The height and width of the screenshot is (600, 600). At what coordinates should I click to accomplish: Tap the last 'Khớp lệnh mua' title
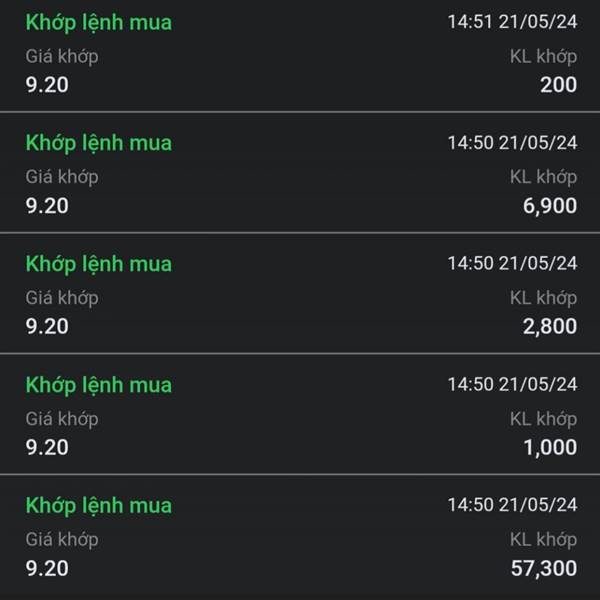(99, 506)
